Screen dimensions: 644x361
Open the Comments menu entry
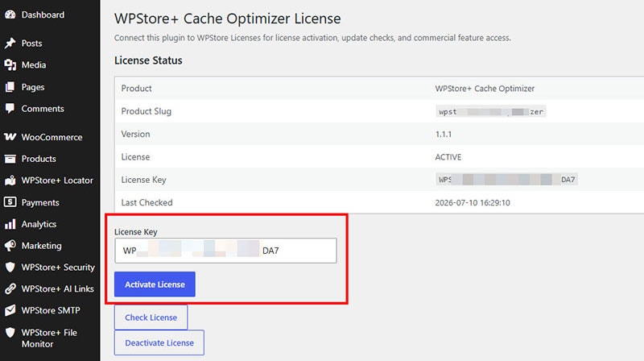(x=43, y=109)
